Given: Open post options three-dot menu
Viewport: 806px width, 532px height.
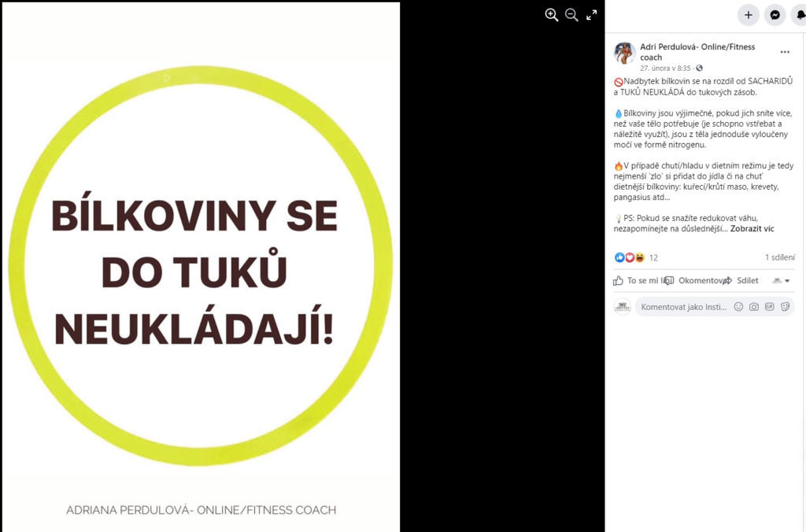Looking at the screenshot, I should coord(785,52).
